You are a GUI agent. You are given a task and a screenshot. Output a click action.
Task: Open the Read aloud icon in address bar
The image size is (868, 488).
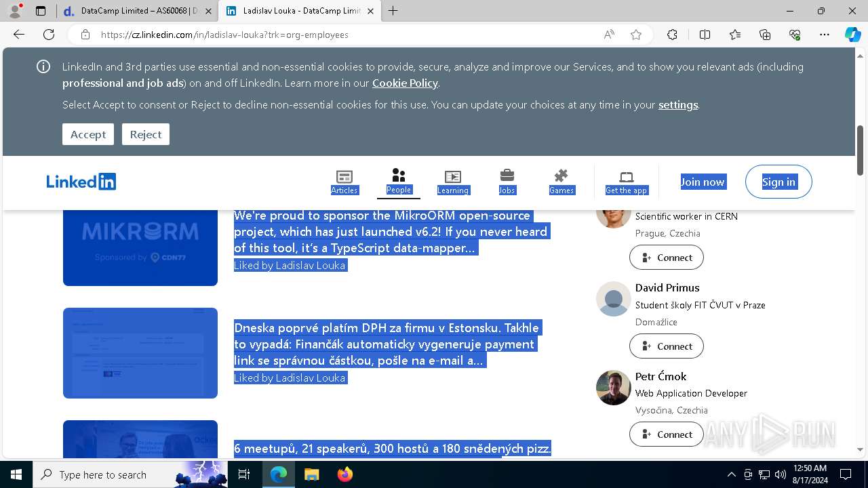point(609,35)
